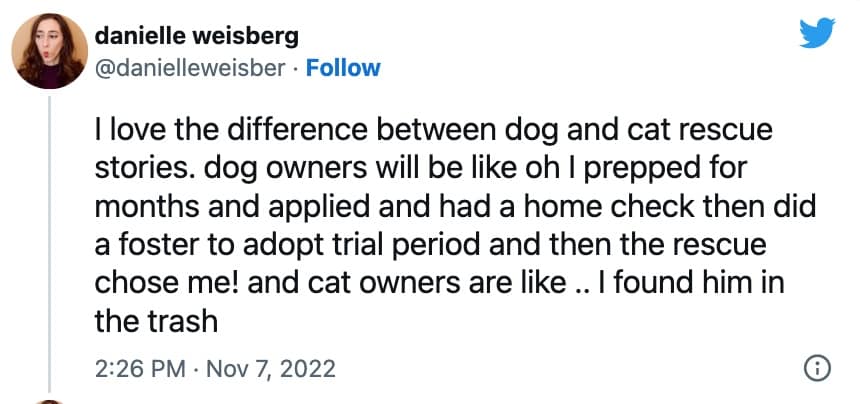Click danielle weisberg's profile photo
Image resolution: width=860 pixels, height=404 pixels.
point(47,50)
